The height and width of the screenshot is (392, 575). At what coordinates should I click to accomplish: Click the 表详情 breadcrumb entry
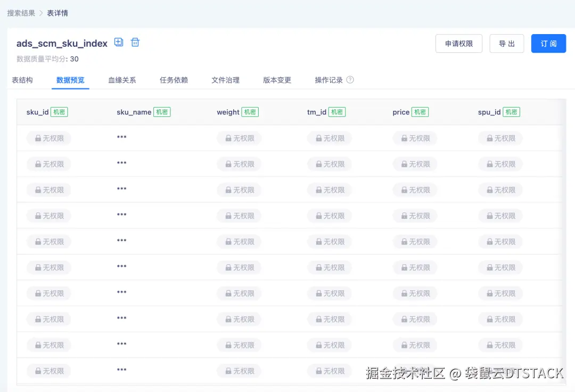pos(56,12)
